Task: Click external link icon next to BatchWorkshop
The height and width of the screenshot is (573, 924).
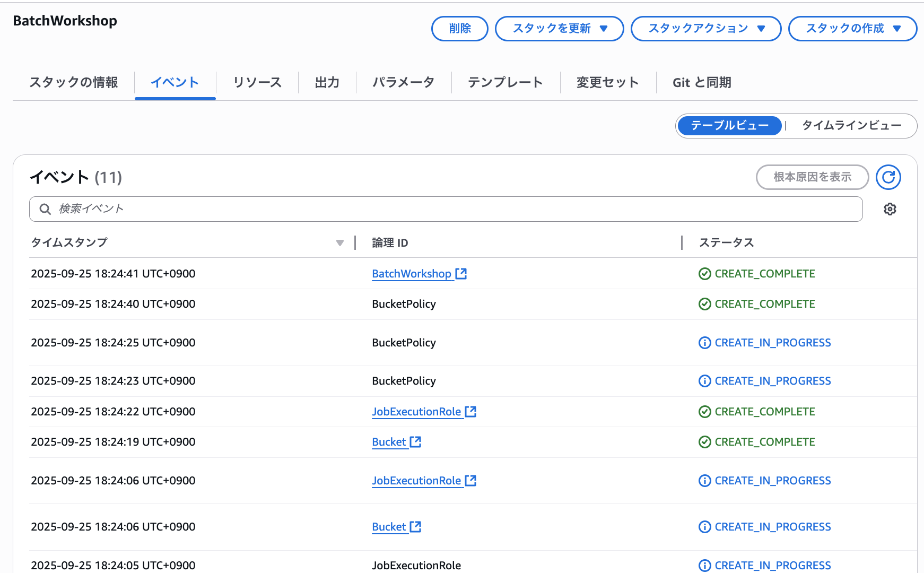Action: 461,274
